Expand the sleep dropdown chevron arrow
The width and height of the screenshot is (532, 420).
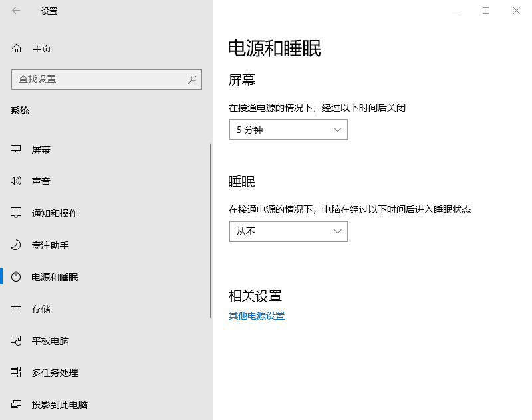338,231
